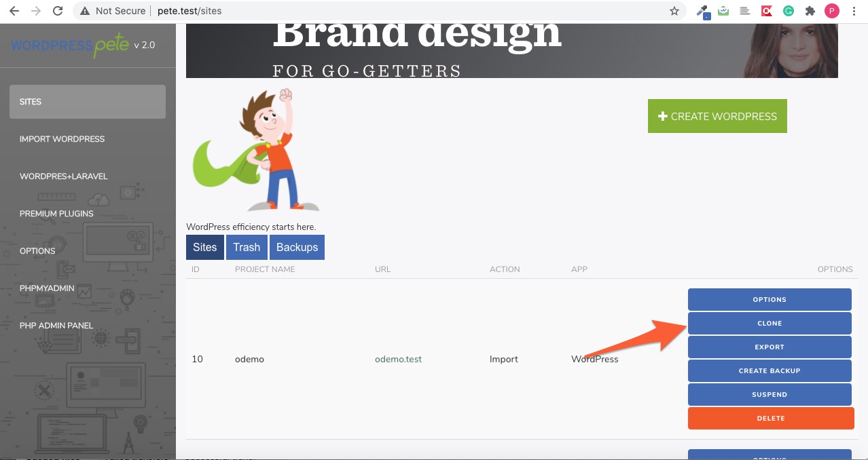Click the WordPress Pete logo
This screenshot has width=868, height=460.
[x=70, y=45]
